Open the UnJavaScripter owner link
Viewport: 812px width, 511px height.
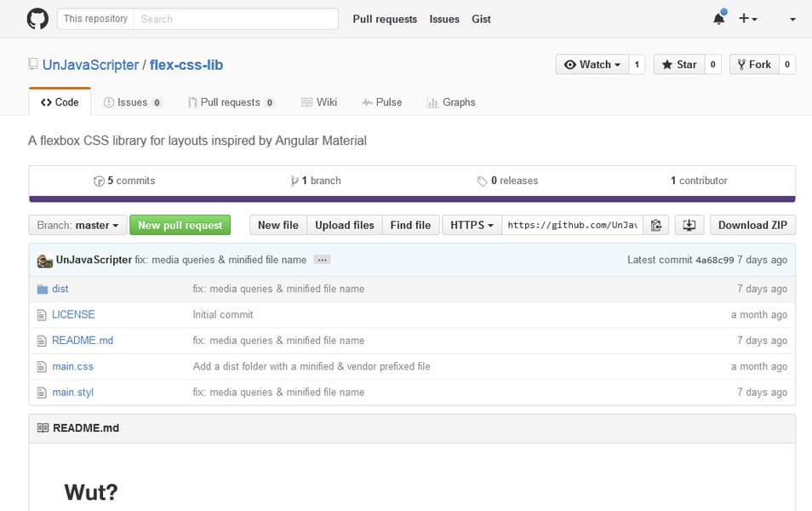pyautogui.click(x=90, y=65)
